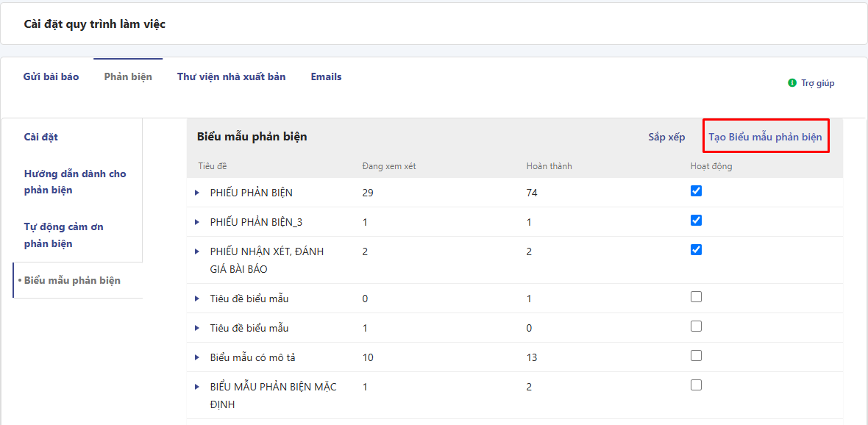Go to the Emails tab
The width and height of the screenshot is (868, 425).
point(326,76)
